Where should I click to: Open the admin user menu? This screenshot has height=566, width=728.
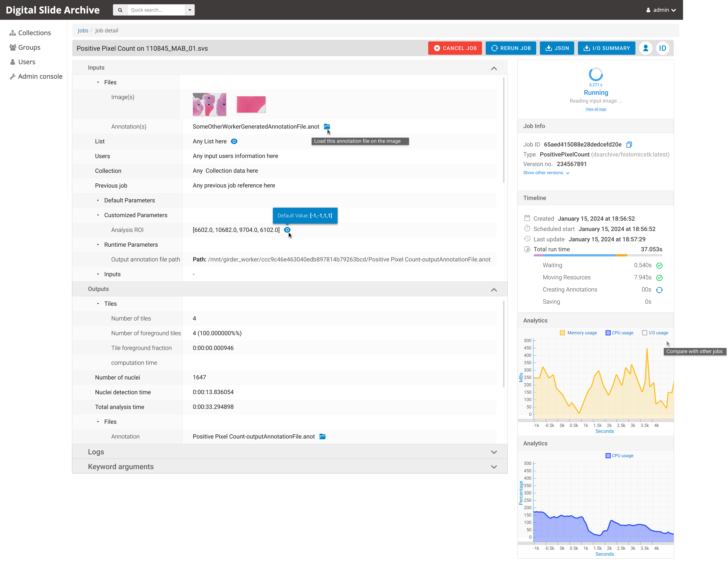pyautogui.click(x=661, y=10)
